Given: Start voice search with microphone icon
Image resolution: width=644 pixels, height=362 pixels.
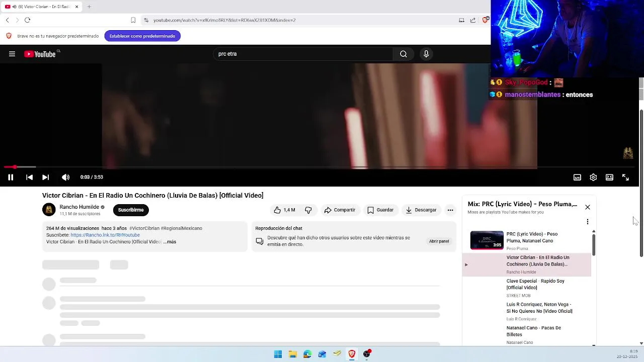Looking at the screenshot, I should (426, 54).
